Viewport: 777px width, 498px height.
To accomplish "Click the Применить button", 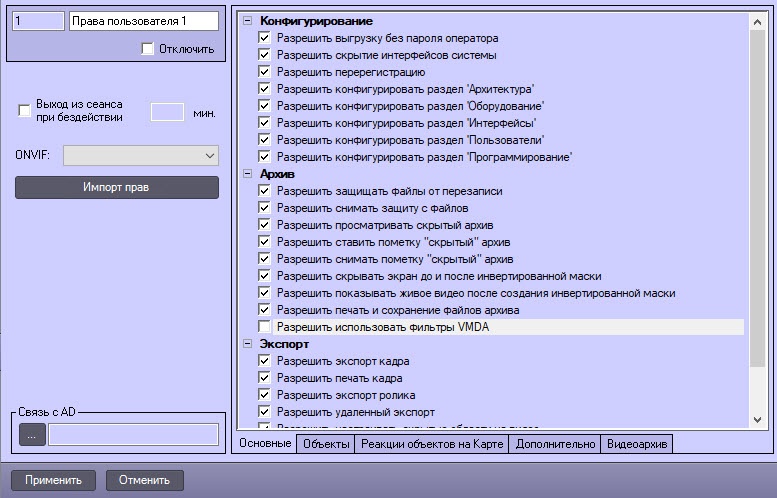I will click(54, 480).
